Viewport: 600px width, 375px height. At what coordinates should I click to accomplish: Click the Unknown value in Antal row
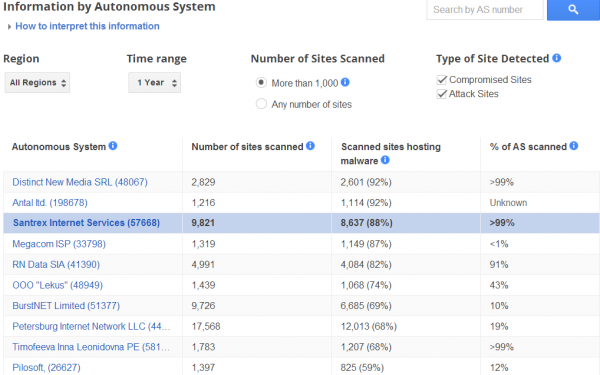click(x=508, y=203)
